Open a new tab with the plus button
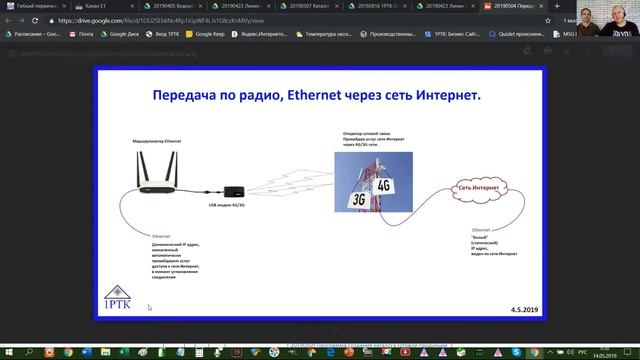Image resolution: width=640 pixels, height=360 pixels. (557, 6)
